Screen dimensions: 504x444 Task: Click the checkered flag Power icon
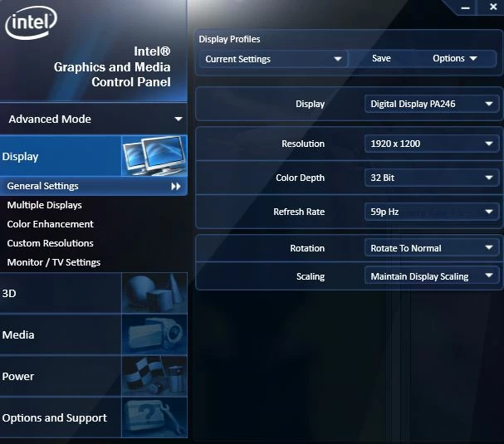[154, 376]
